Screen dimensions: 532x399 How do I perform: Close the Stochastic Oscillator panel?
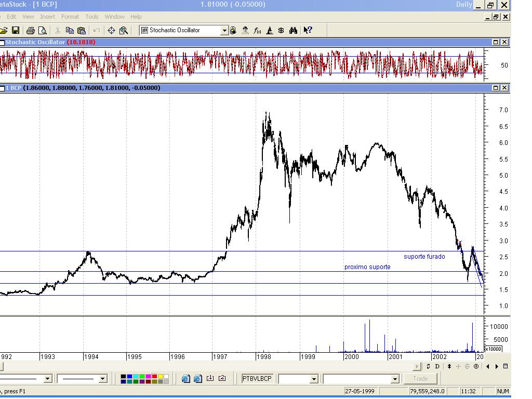click(504, 42)
